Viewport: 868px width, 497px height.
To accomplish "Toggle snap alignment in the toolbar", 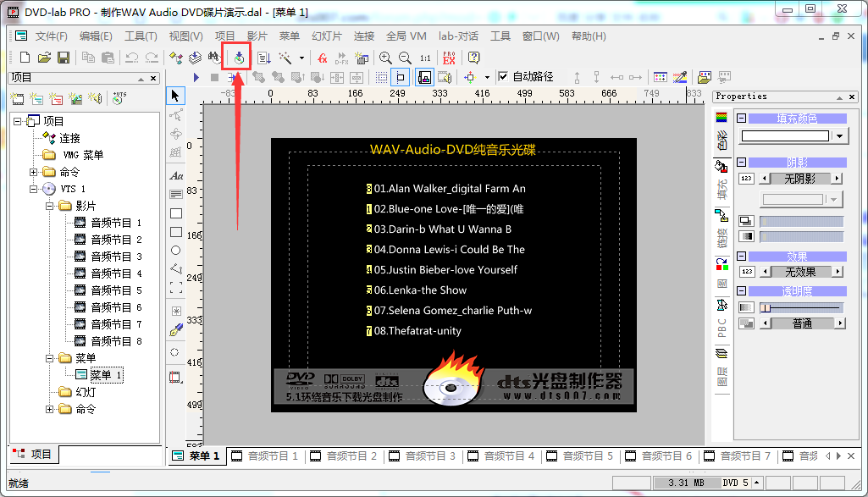I will tap(399, 77).
